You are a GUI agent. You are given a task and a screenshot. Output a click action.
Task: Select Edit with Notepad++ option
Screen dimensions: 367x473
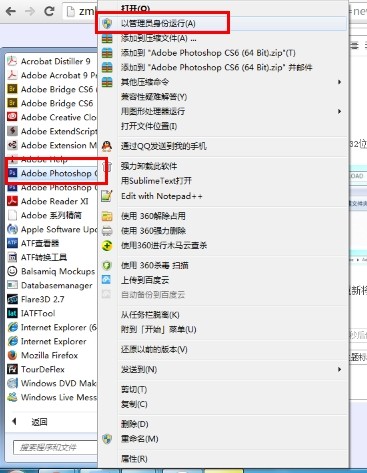click(x=162, y=196)
